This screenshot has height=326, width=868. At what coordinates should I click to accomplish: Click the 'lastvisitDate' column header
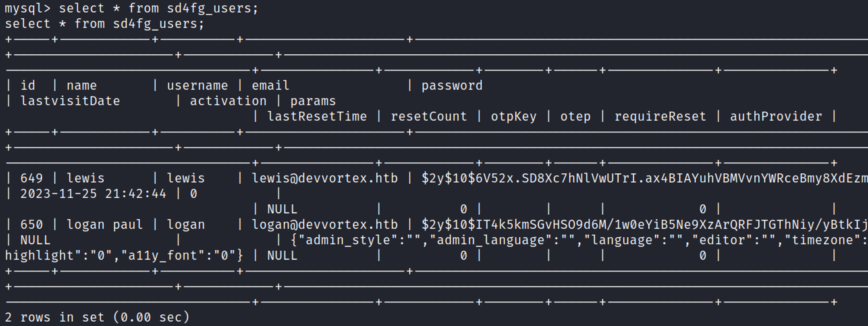coord(70,101)
